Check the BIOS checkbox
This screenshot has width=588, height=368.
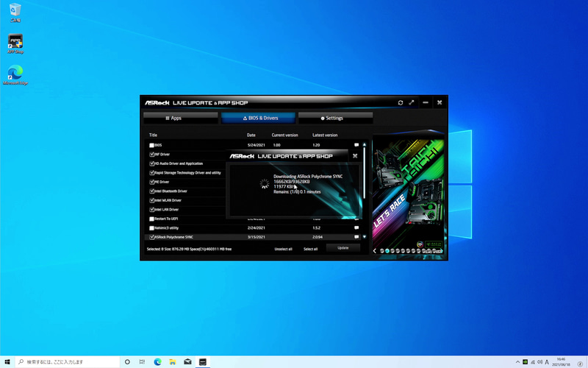point(152,145)
